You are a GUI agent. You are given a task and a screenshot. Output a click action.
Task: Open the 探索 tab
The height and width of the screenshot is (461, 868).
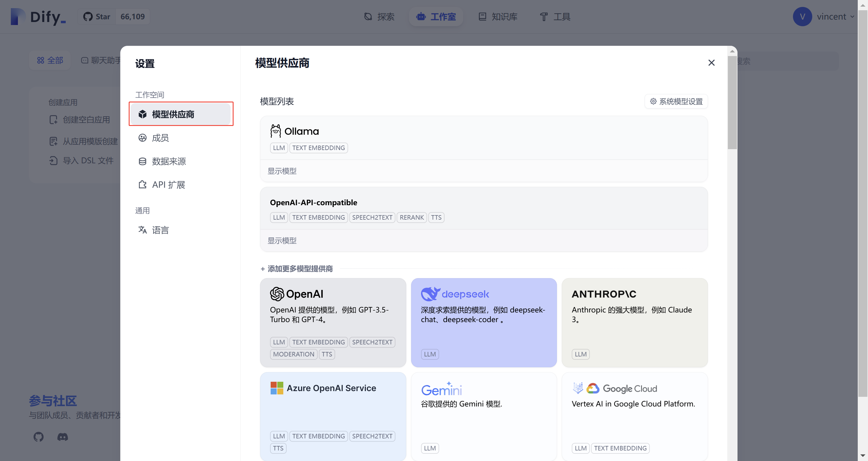pyautogui.click(x=379, y=17)
